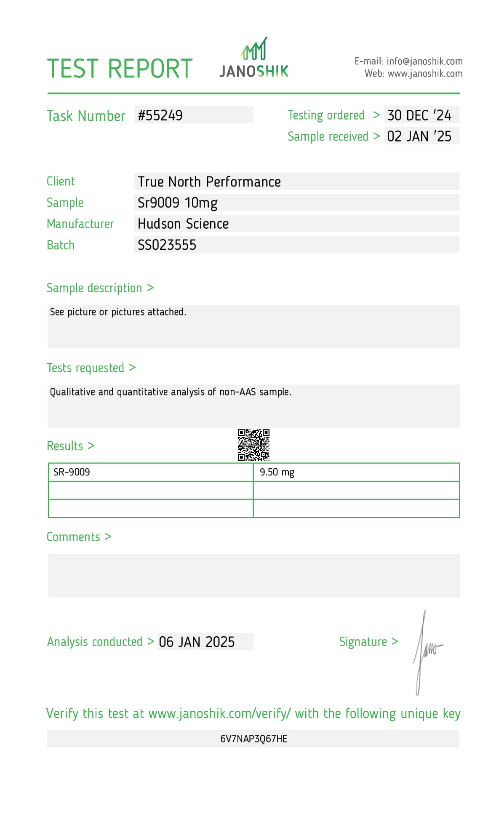Screen dimensions: 504x814
Task: Click the Janoshik logo
Action: [x=254, y=58]
